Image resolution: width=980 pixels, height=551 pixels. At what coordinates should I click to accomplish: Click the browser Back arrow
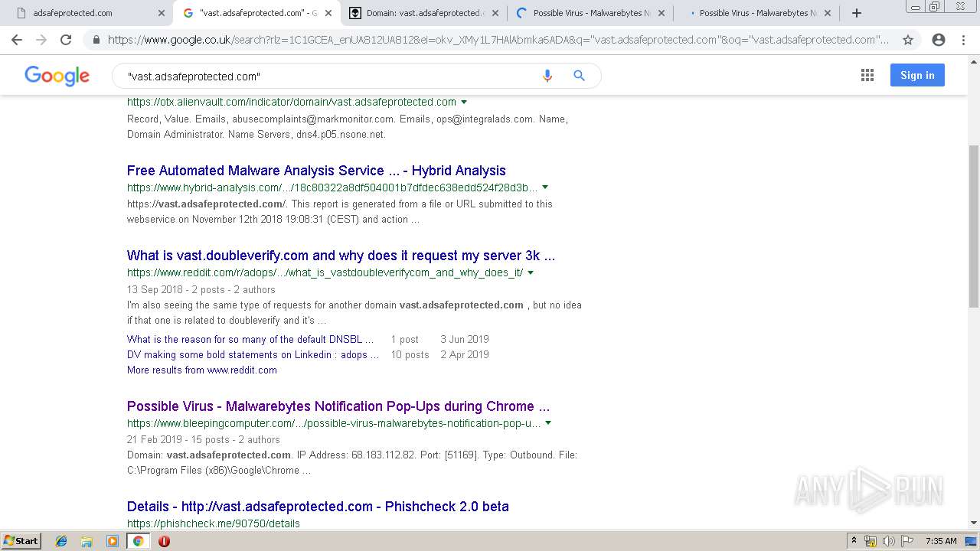17,40
